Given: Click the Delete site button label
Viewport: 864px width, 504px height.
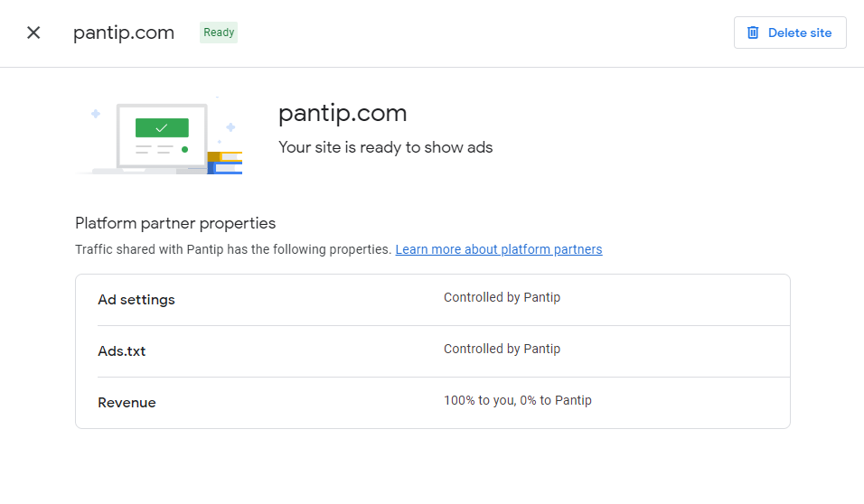Looking at the screenshot, I should [x=800, y=33].
